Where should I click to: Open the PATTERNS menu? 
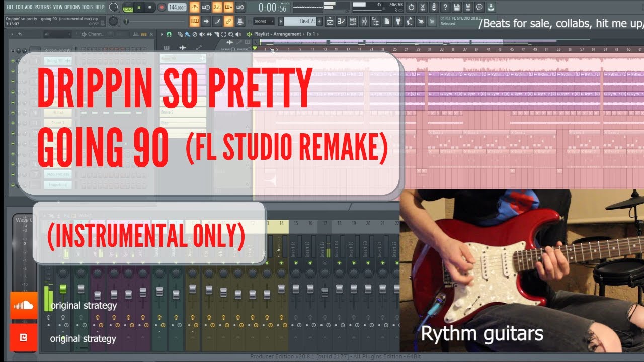pos(43,7)
